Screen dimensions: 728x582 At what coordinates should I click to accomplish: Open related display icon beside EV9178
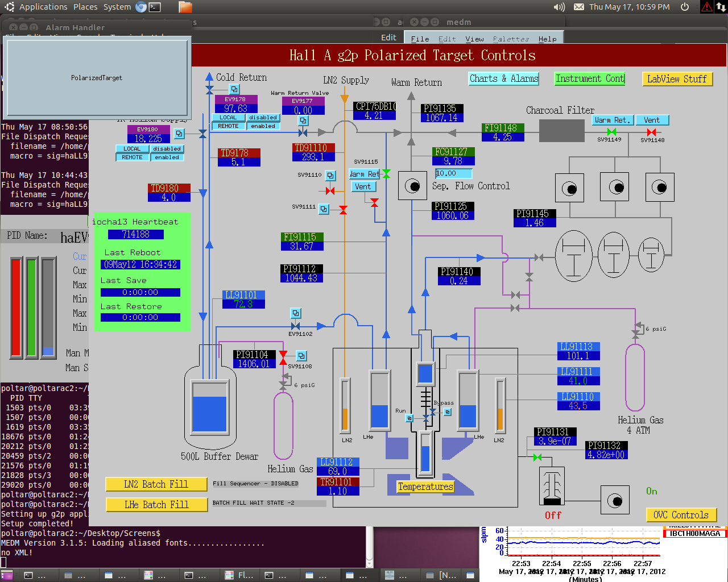coord(234,89)
